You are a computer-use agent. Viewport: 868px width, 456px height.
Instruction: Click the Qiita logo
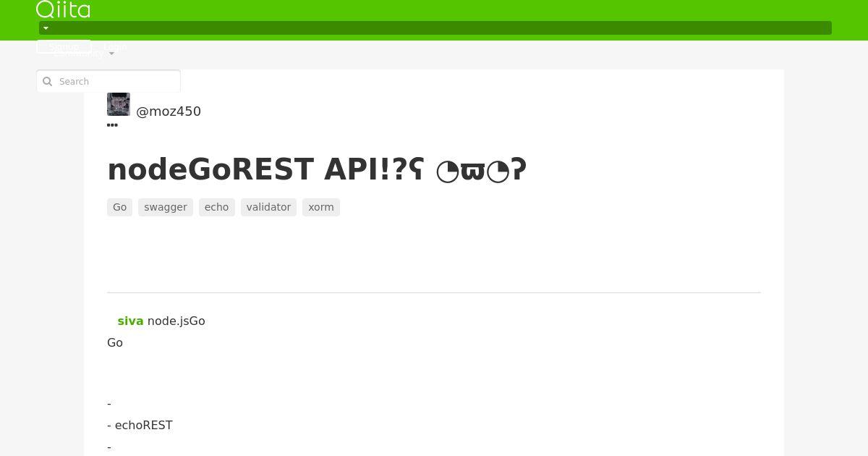(63, 9)
